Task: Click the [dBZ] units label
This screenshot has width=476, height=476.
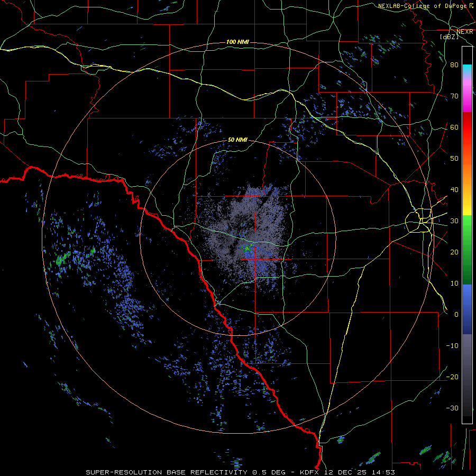Action: coord(449,37)
